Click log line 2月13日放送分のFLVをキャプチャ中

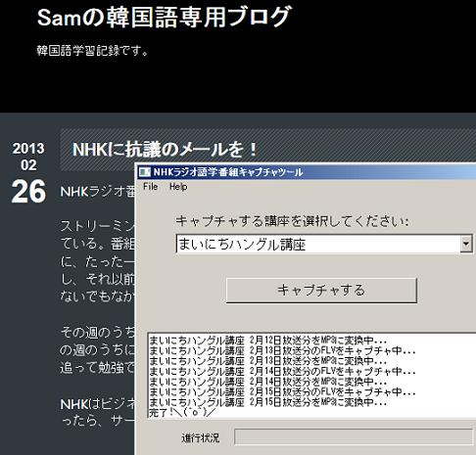pos(282,351)
